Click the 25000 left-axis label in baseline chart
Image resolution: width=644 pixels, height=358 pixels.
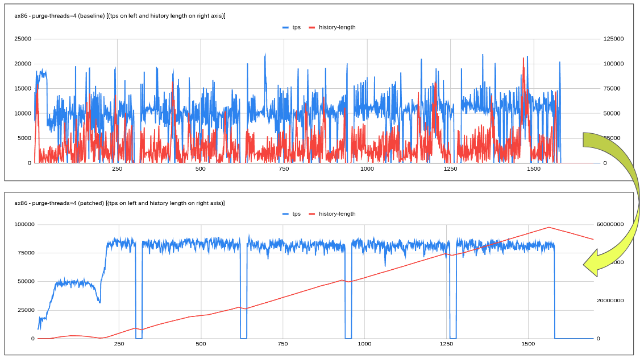pos(23,39)
